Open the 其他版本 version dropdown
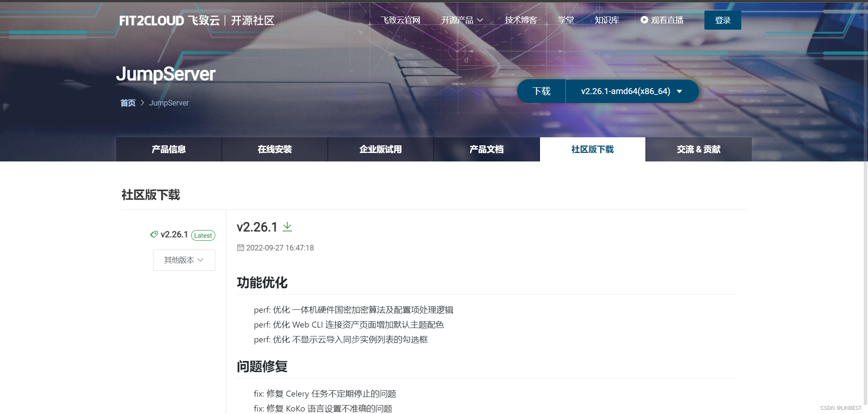 (x=184, y=260)
